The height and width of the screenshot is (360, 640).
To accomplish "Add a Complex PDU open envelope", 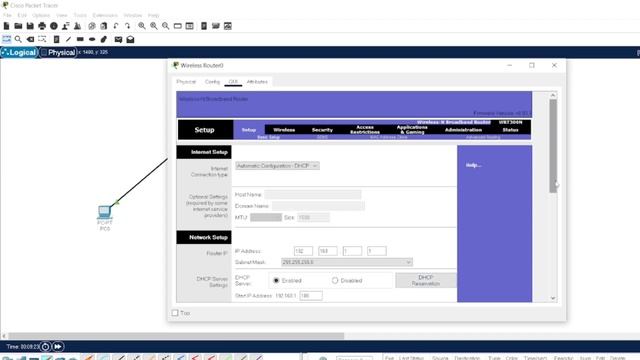I will click(x=130, y=39).
